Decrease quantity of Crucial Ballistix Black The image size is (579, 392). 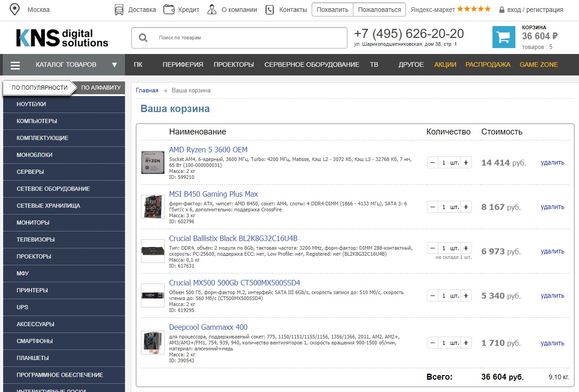[433, 248]
